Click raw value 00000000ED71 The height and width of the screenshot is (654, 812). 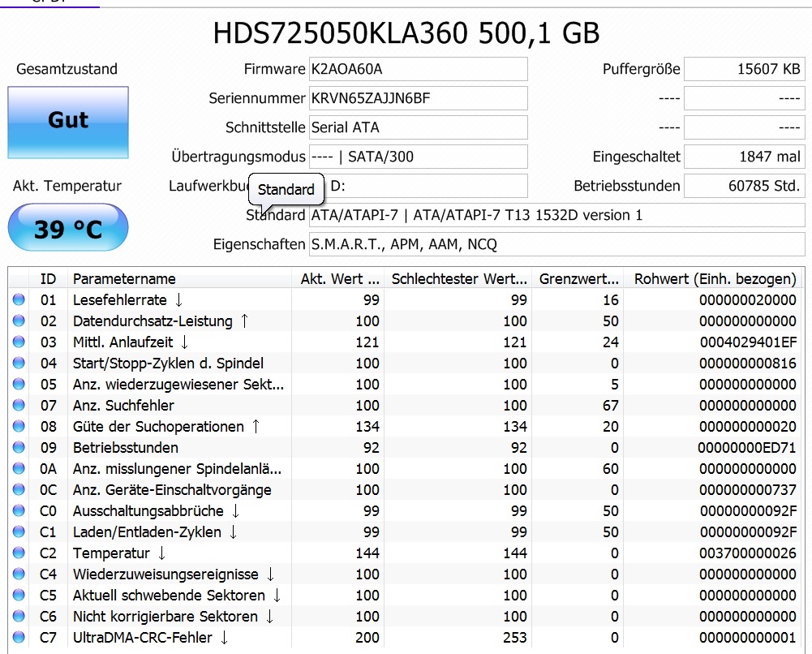tap(747, 448)
